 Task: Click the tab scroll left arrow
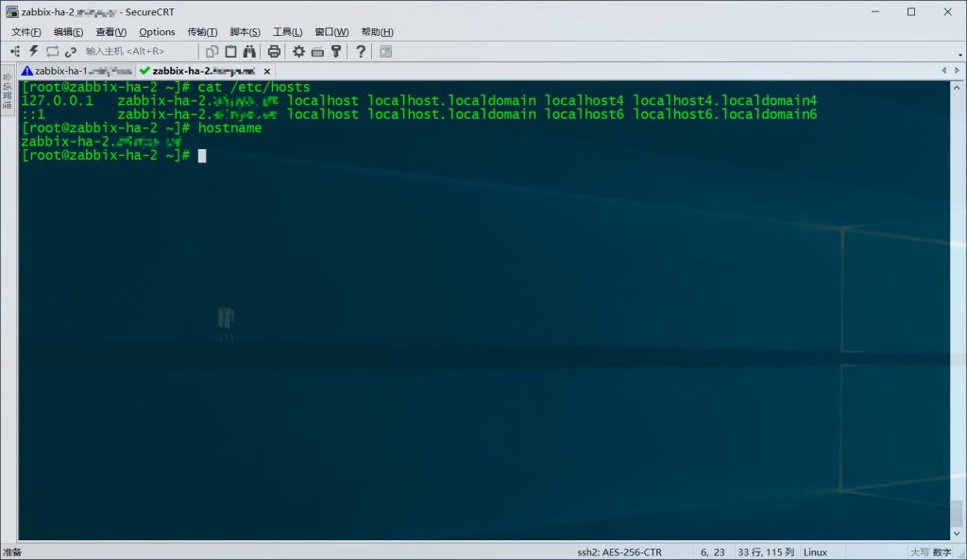[x=943, y=71]
